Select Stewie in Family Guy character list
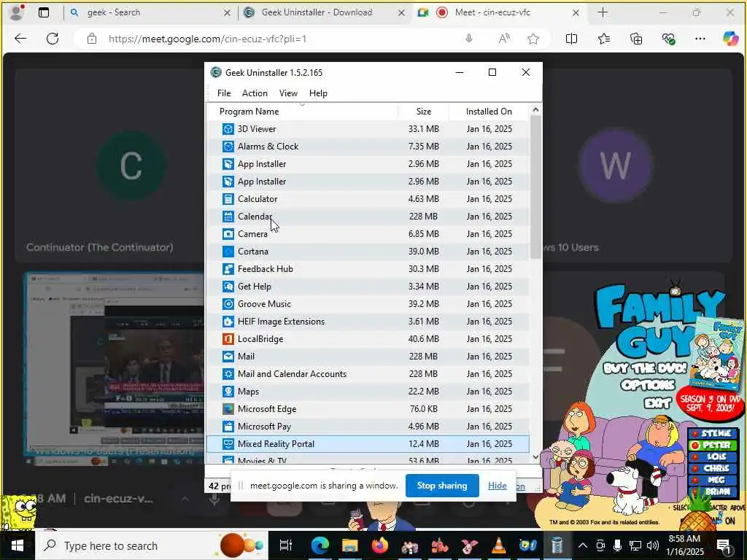747x560 pixels. [712, 434]
